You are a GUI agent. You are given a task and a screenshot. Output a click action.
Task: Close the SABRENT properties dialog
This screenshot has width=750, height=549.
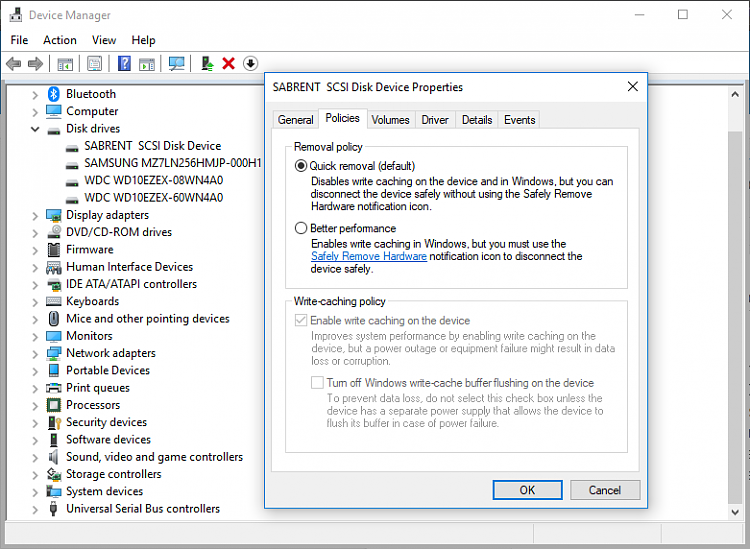(x=632, y=87)
